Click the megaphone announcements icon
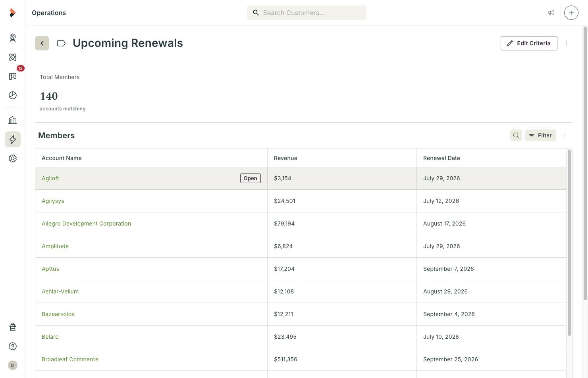588x378 pixels. point(551,13)
